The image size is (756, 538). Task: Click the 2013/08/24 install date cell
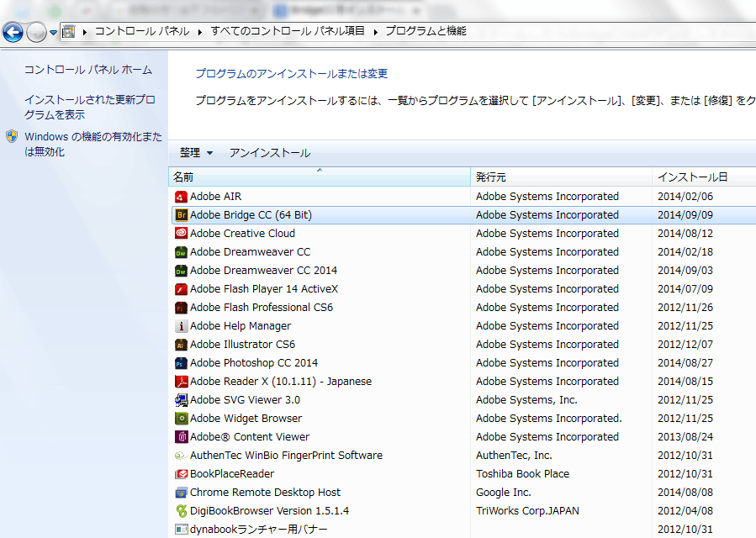tap(685, 437)
